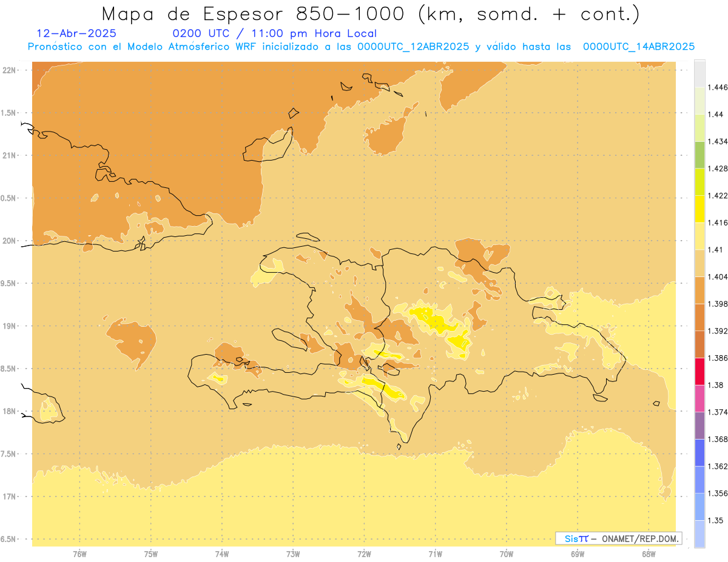Click the '76W' longitude axis label
The height and width of the screenshot is (562, 728).
tap(79, 554)
